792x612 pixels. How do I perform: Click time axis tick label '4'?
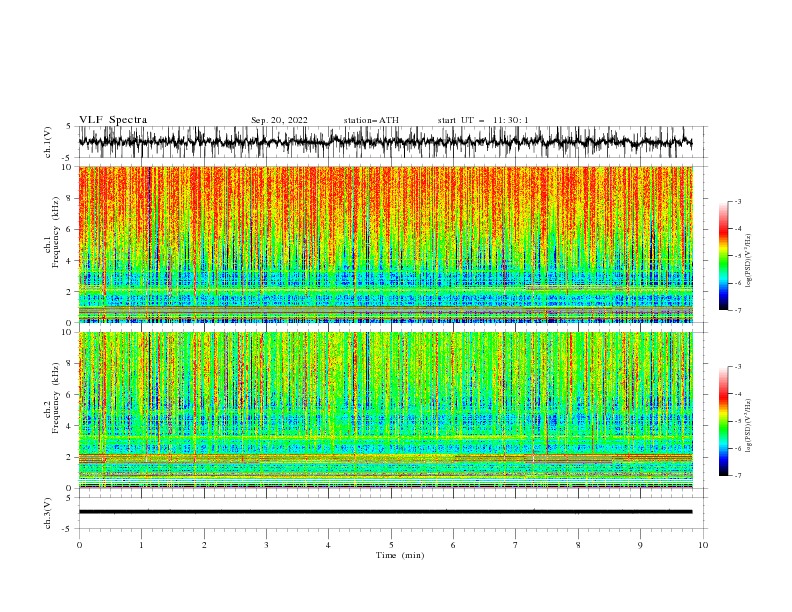tap(328, 545)
